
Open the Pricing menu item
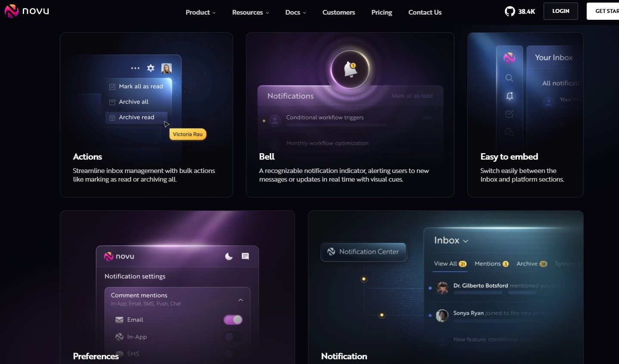click(x=382, y=12)
